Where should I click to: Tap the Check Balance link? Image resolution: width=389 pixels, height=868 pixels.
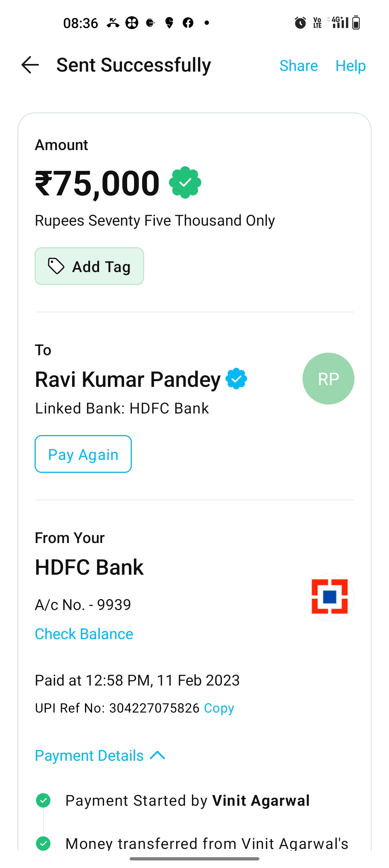84,634
